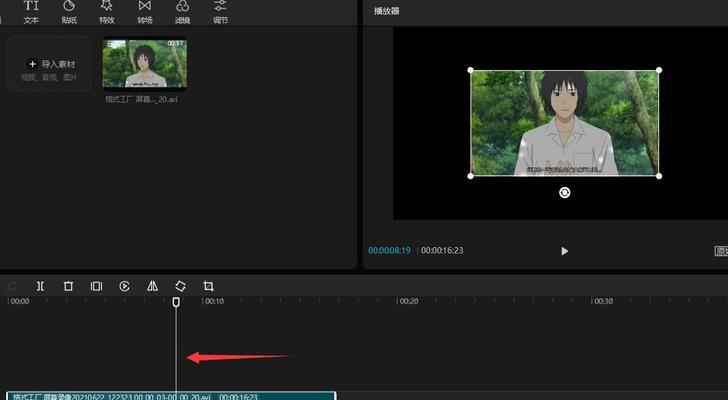Click the playhead marker on the timeline ruler
The image size is (728, 400).
pyautogui.click(x=176, y=303)
